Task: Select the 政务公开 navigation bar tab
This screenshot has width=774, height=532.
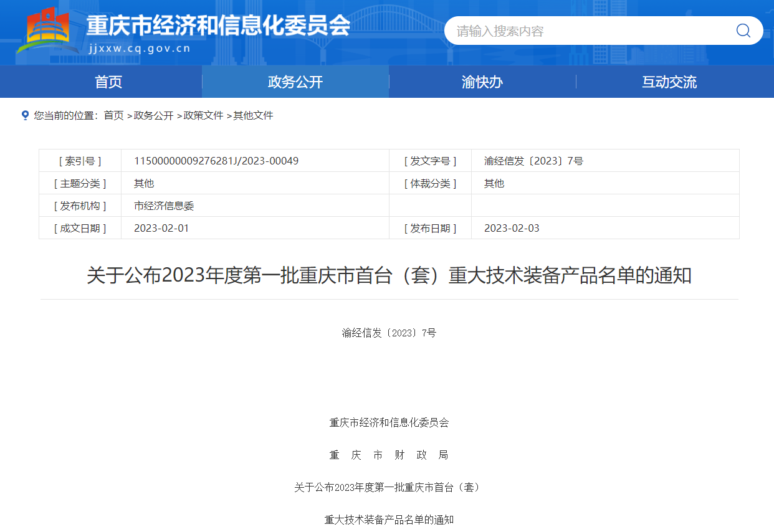Action: [x=295, y=82]
